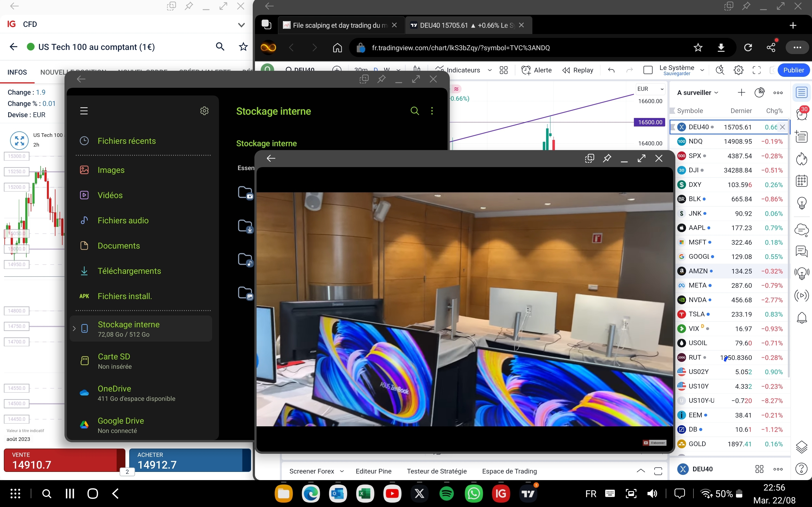812x507 pixels.
Task: Star US Tech 100 as favorite
Action: tap(243, 47)
